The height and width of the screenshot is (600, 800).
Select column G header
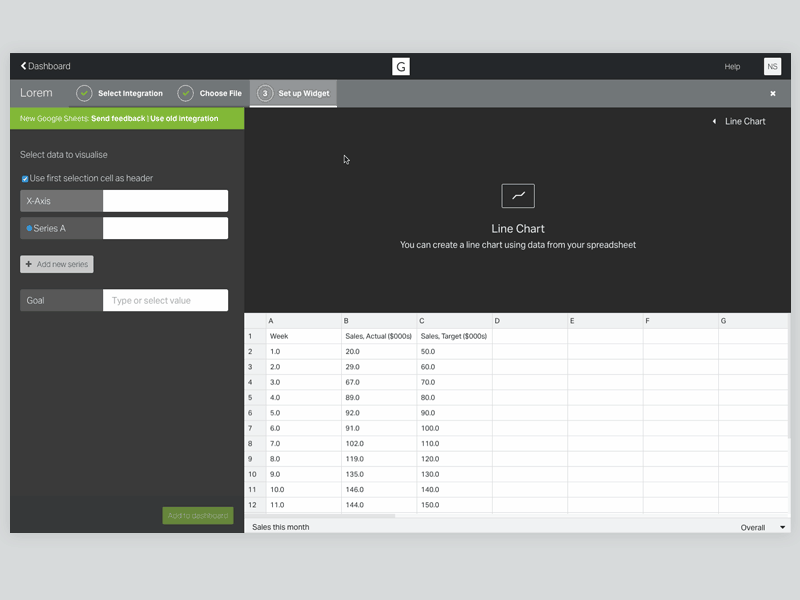[754, 321]
